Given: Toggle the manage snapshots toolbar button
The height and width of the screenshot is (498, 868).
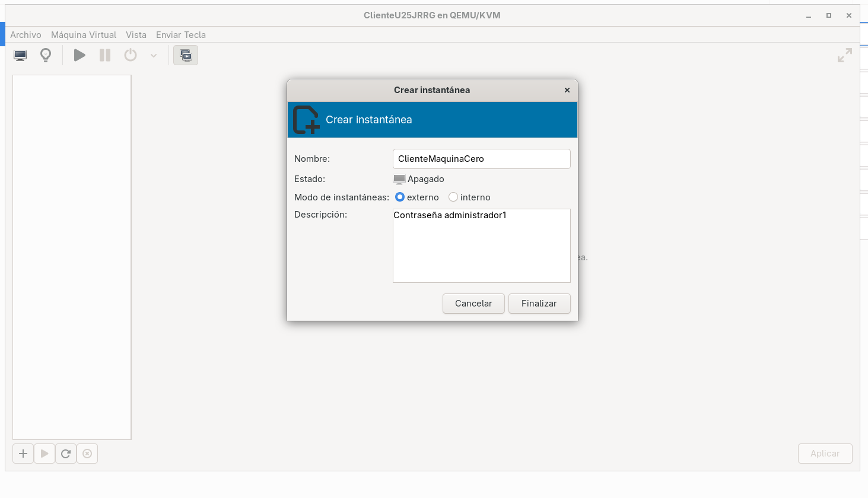Looking at the screenshot, I should (186, 56).
